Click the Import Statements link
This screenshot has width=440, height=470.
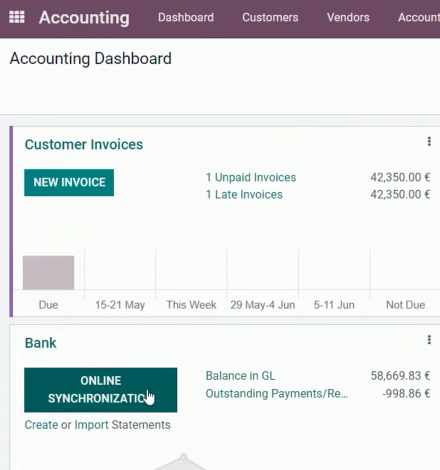pos(122,425)
